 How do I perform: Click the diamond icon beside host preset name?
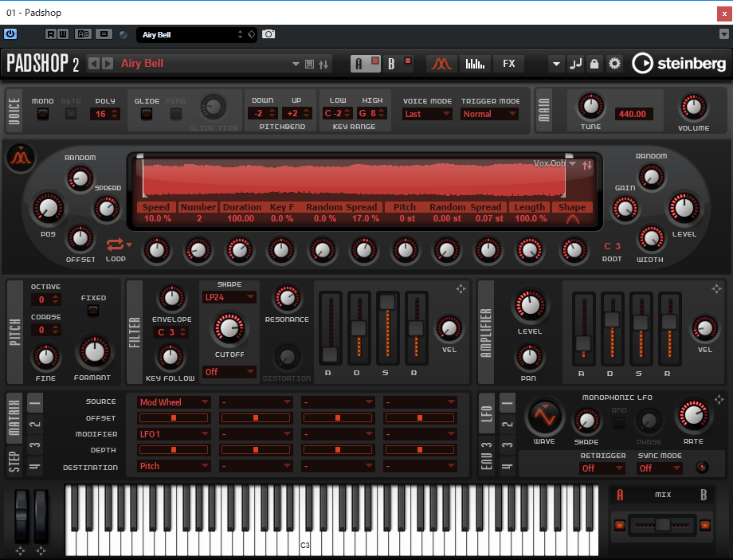(252, 34)
